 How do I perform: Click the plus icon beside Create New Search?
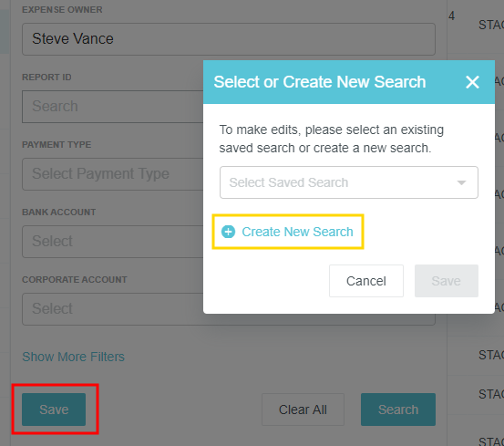[x=228, y=232]
